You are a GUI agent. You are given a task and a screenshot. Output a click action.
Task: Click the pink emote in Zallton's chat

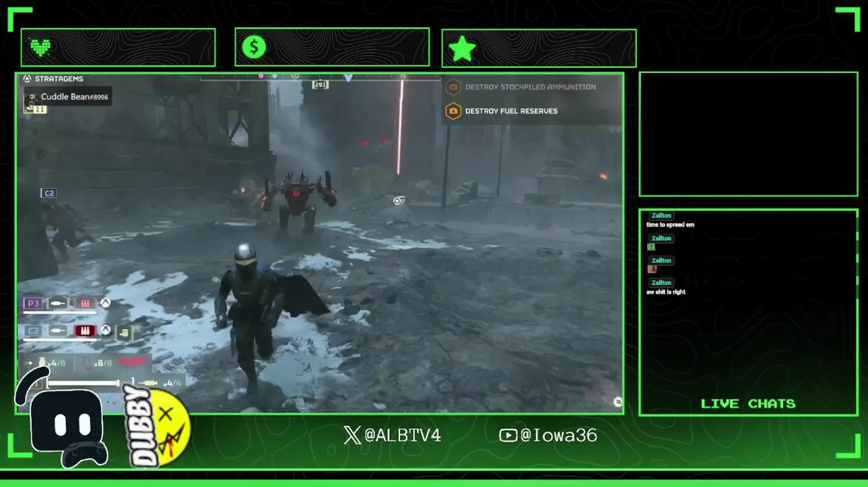tap(652, 269)
